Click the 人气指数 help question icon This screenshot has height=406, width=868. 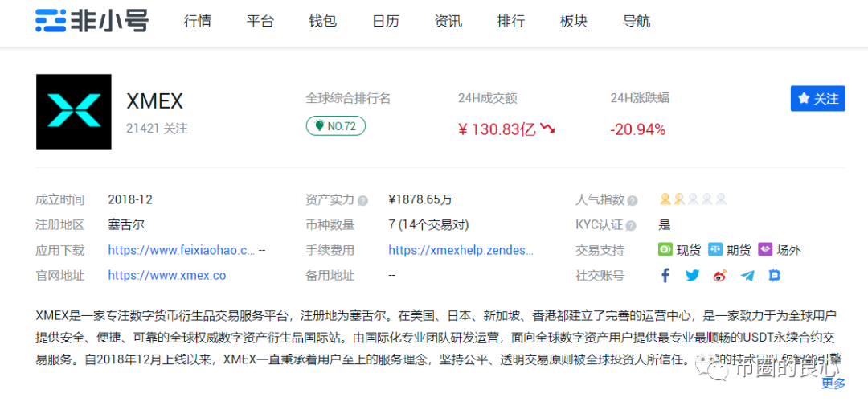[x=633, y=200]
